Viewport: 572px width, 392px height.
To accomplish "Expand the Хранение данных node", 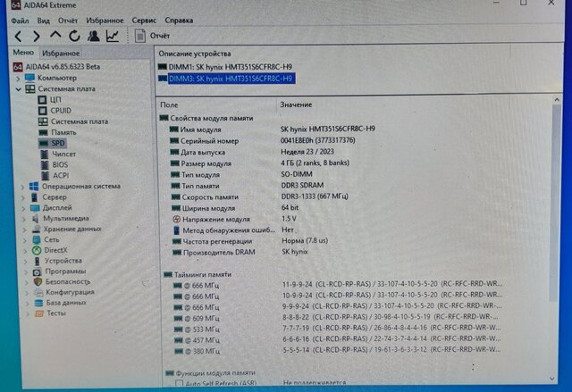I will pyautogui.click(x=24, y=229).
